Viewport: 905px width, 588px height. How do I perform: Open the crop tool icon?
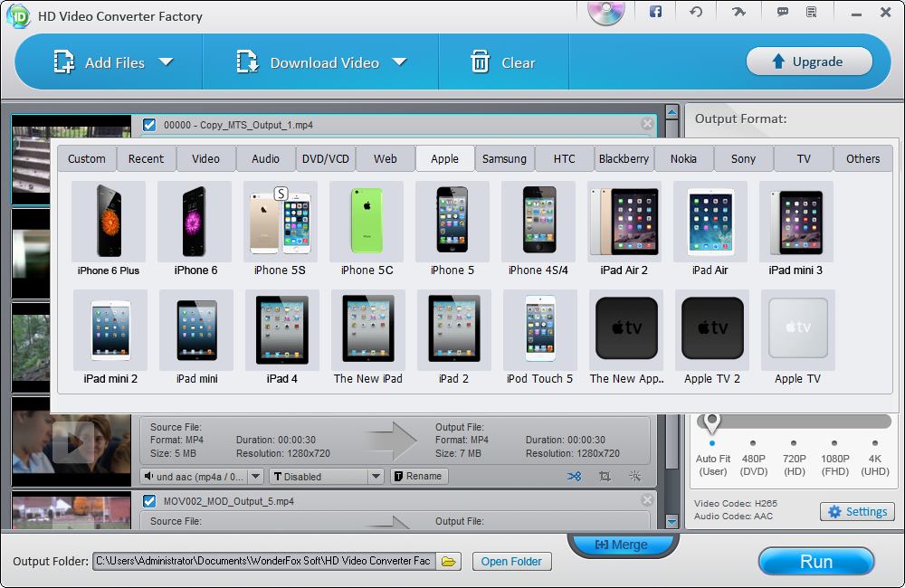click(x=605, y=476)
